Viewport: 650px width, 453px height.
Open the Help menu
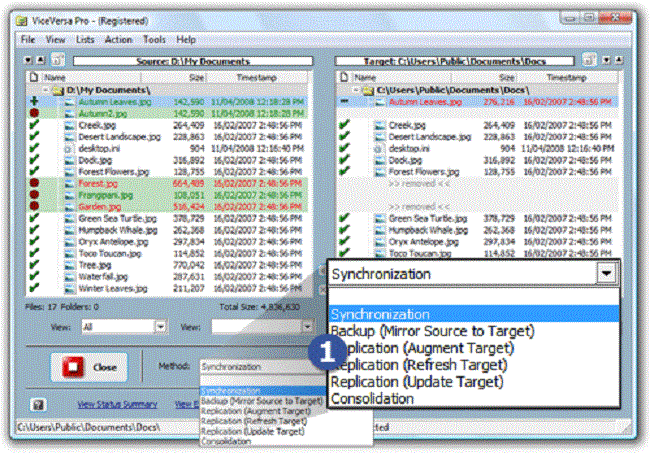point(186,40)
